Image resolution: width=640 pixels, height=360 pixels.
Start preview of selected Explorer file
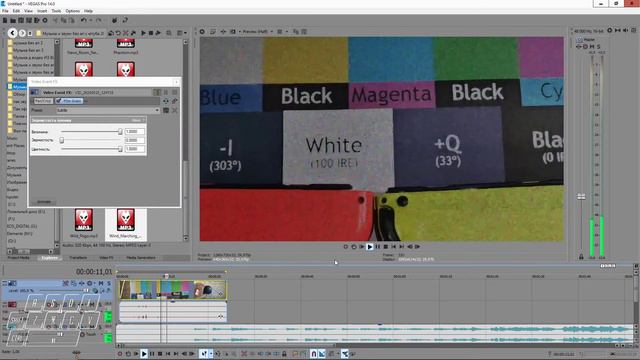(x=143, y=33)
